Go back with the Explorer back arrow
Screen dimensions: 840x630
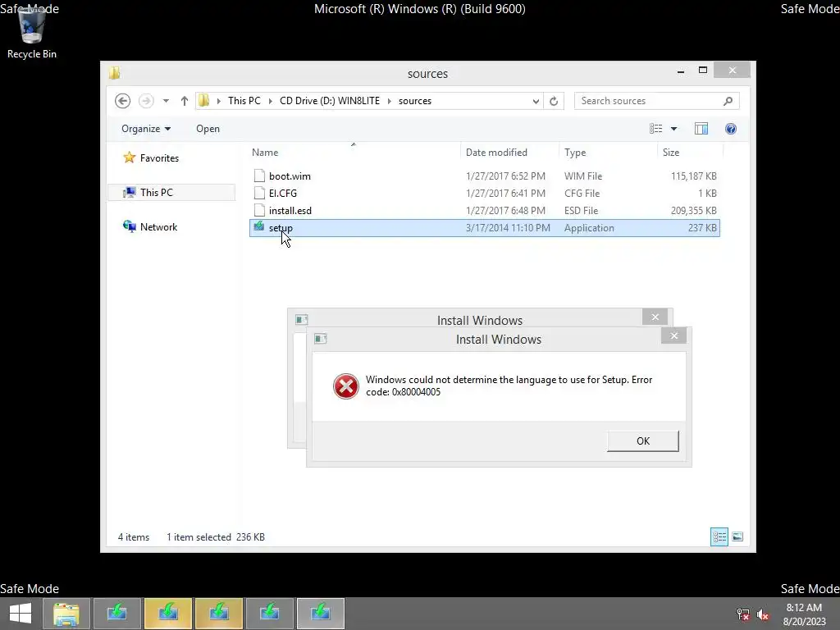123,101
